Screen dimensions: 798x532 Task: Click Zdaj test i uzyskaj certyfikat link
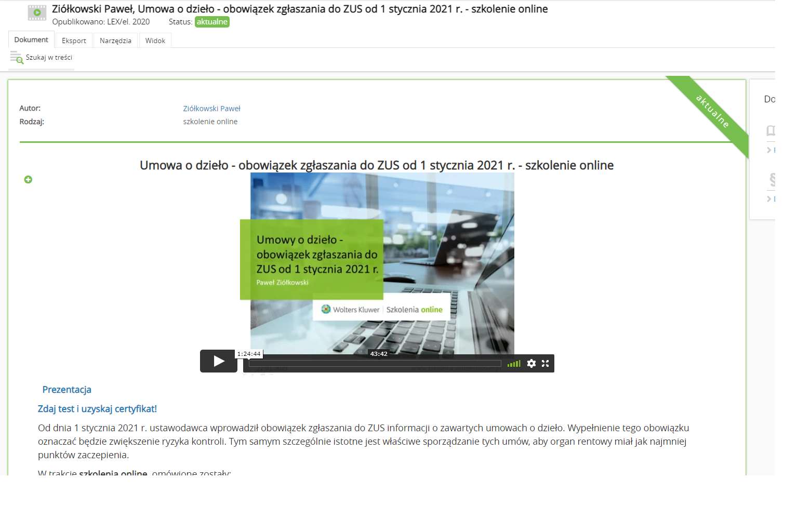pos(97,409)
